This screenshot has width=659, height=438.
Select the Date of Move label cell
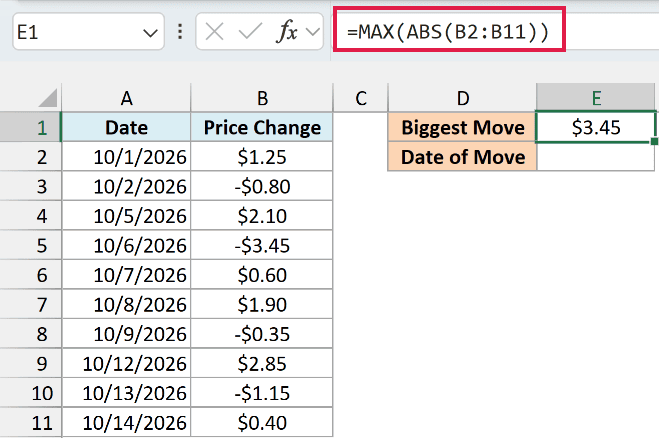pyautogui.click(x=462, y=156)
